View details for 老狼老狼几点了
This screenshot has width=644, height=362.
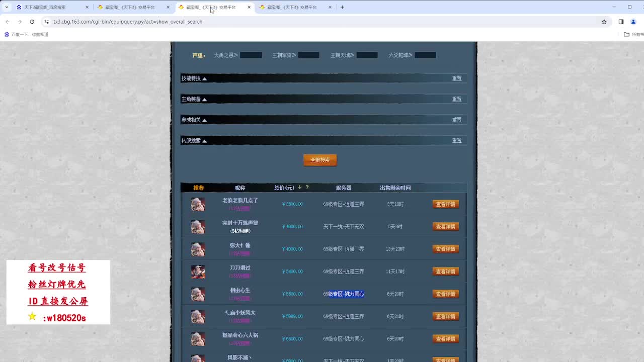point(446,204)
